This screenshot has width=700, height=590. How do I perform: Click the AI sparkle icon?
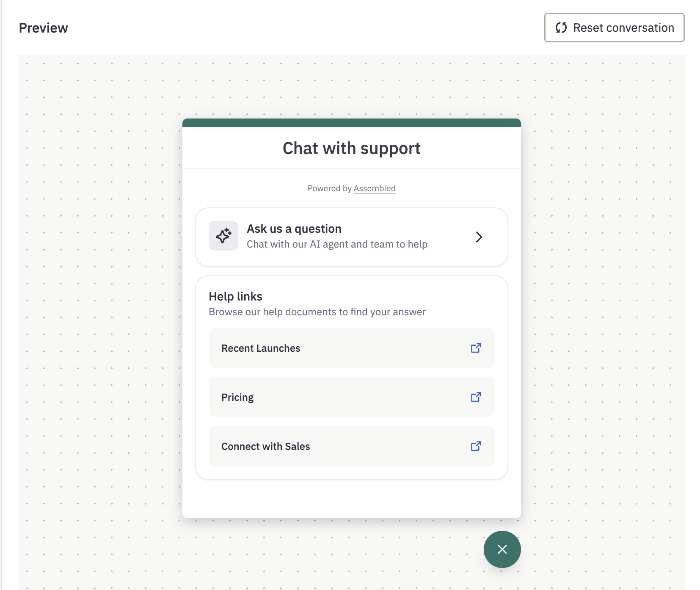pyautogui.click(x=223, y=236)
